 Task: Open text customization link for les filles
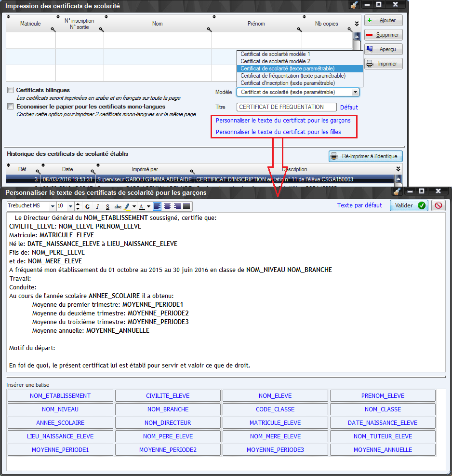click(278, 132)
